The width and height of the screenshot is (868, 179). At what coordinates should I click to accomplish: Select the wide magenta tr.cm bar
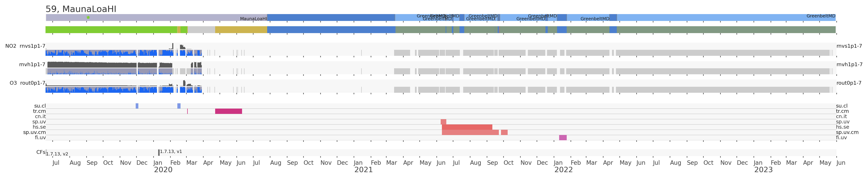(229, 111)
